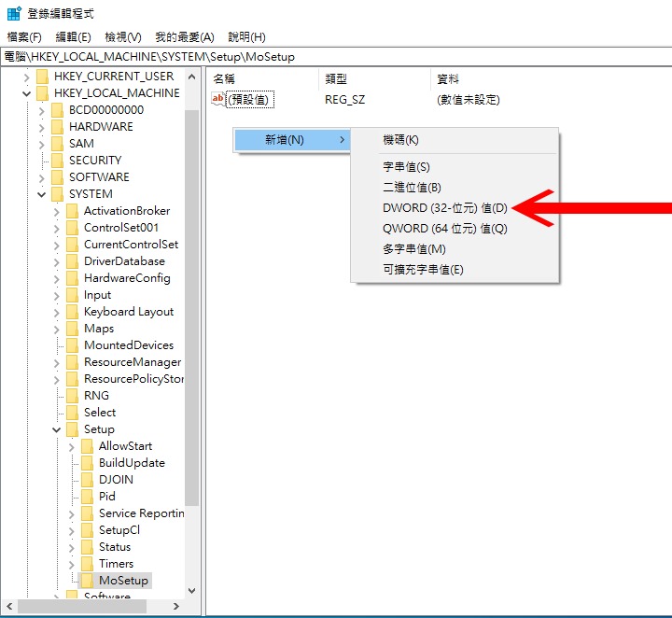Select 字串值(S) in the submenu
The width and height of the screenshot is (672, 618).
point(406,167)
